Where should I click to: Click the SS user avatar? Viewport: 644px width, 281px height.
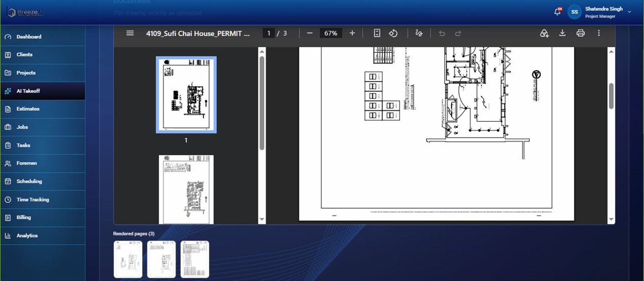(574, 12)
